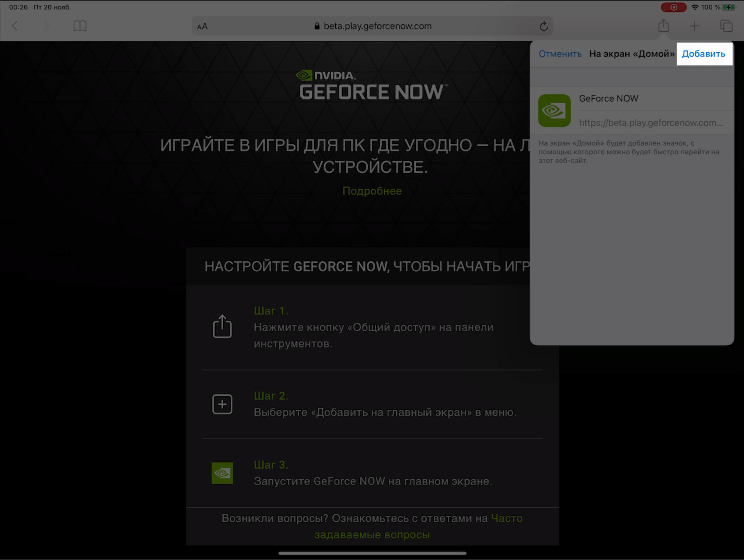Follow the Подробнее link
Image resolution: width=744 pixels, height=560 pixels.
coord(372,191)
